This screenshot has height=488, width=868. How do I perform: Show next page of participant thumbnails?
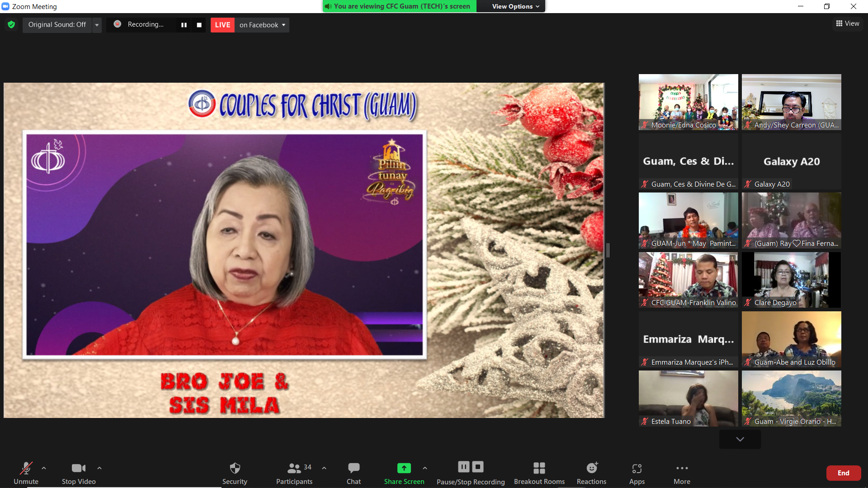[x=740, y=439]
